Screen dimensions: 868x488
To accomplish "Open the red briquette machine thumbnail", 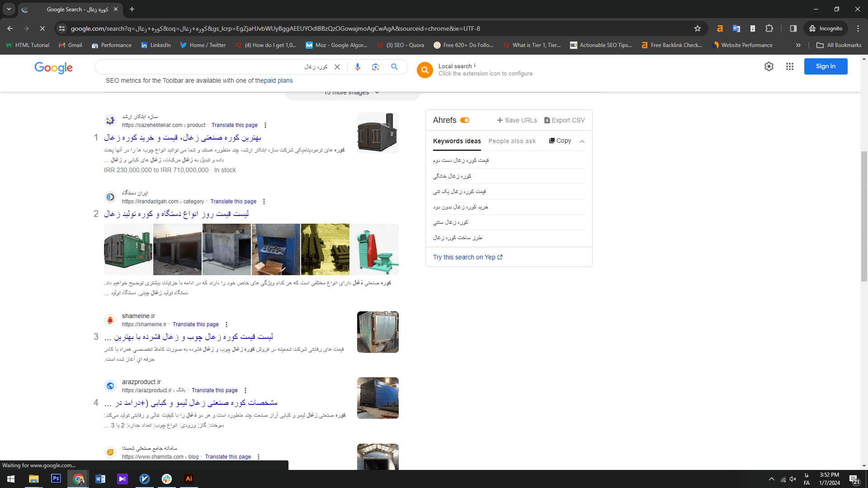I will (374, 249).
